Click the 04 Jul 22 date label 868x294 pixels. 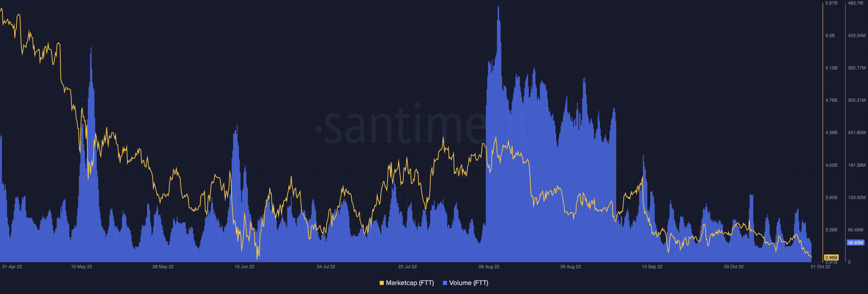pyautogui.click(x=326, y=267)
